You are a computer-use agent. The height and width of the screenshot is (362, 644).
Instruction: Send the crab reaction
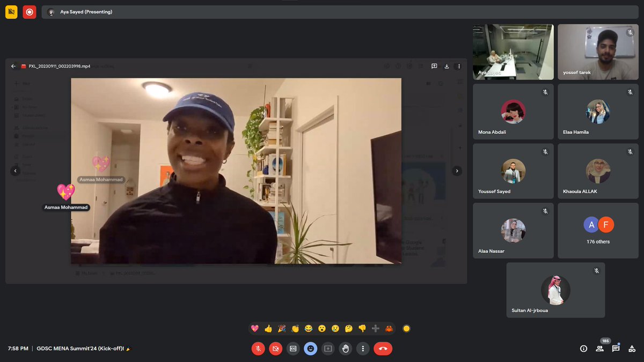pos(389,329)
